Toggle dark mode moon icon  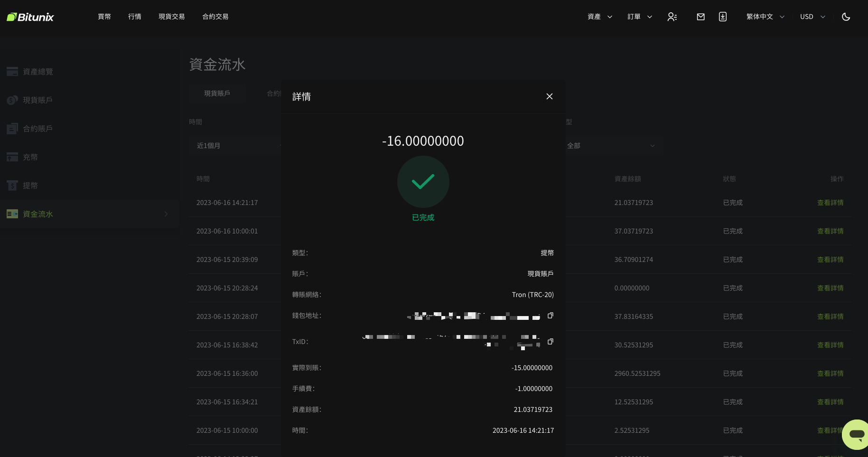coord(846,17)
